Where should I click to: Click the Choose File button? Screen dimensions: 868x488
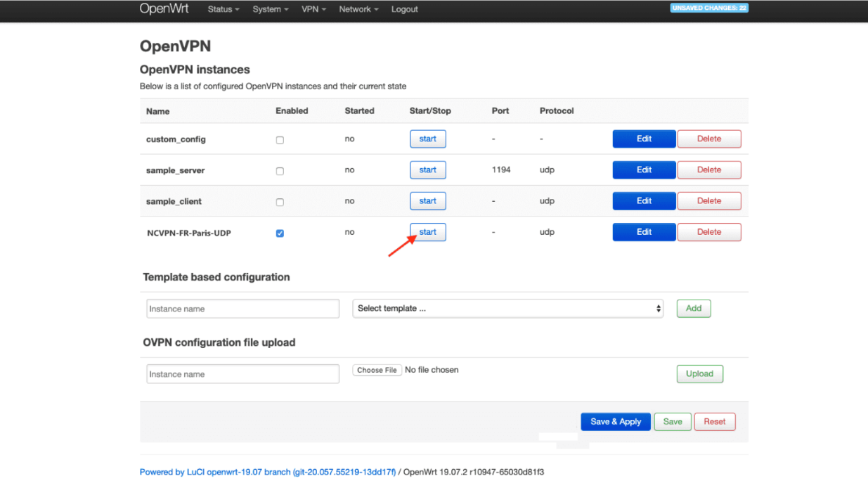coord(377,370)
